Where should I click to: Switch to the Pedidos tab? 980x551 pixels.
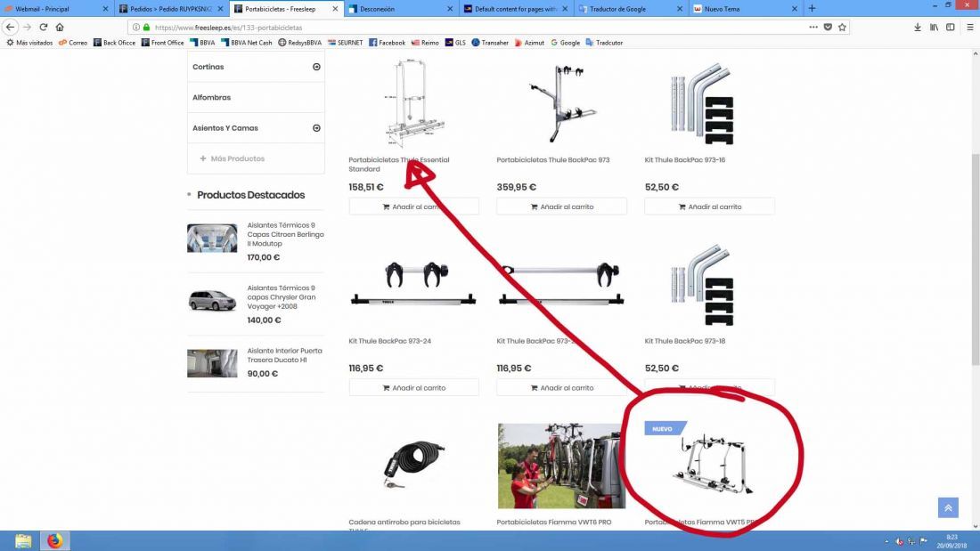(171, 9)
